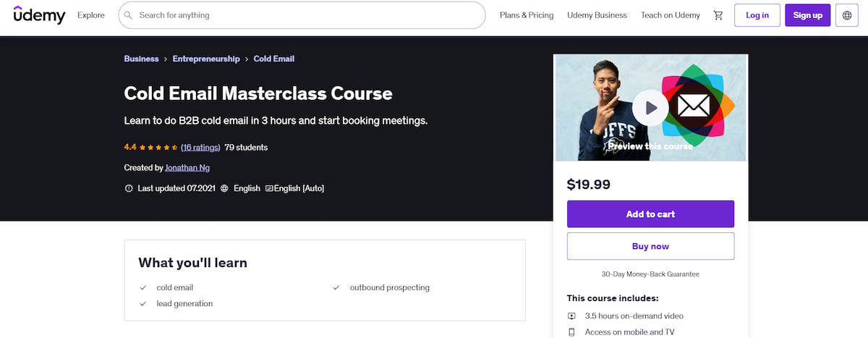868x338 pixels.
Task: Open Udemy Business page
Action: 597,15
